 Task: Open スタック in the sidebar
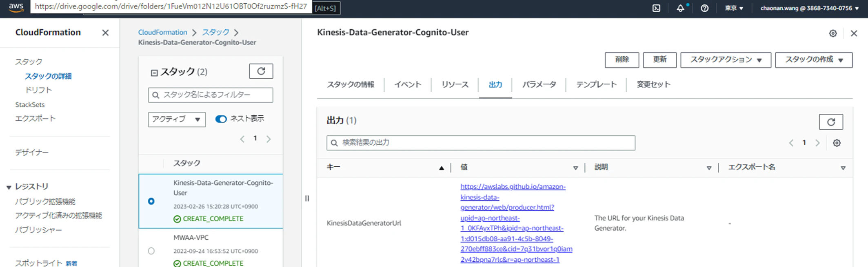click(x=29, y=62)
